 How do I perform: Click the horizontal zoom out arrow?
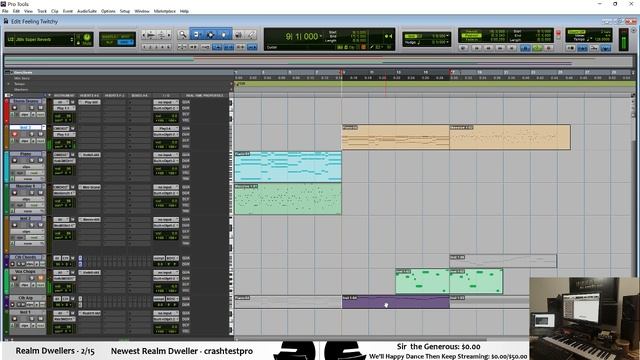click(144, 36)
